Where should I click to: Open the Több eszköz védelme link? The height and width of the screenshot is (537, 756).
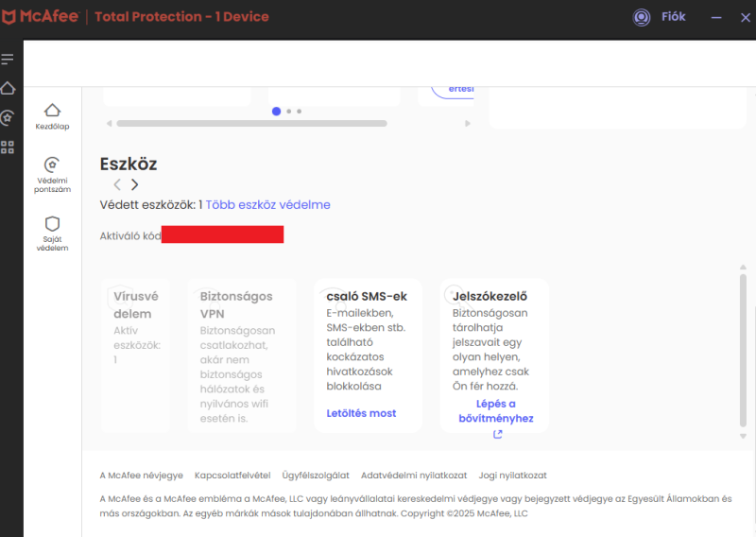click(x=268, y=204)
